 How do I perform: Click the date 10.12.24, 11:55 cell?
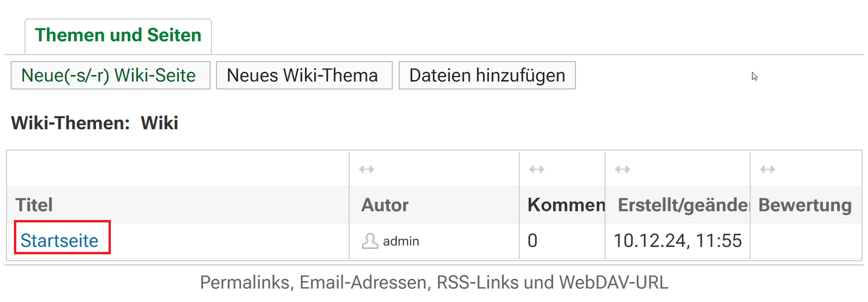(678, 240)
